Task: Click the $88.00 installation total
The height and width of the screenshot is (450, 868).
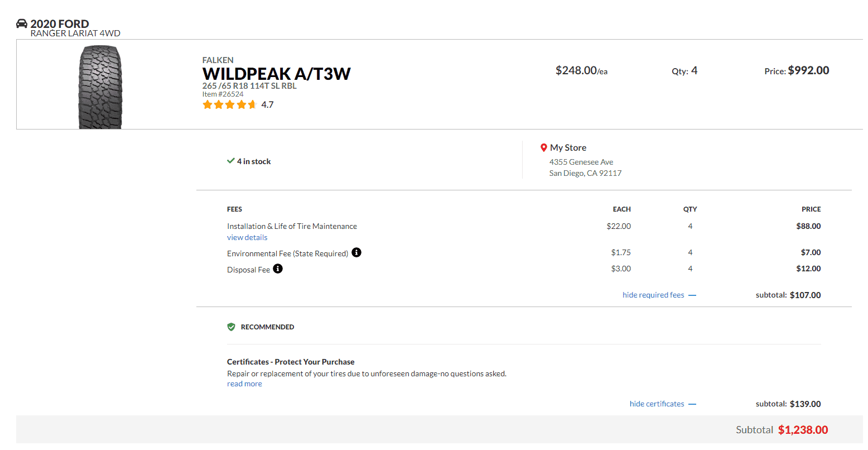Action: click(x=808, y=226)
